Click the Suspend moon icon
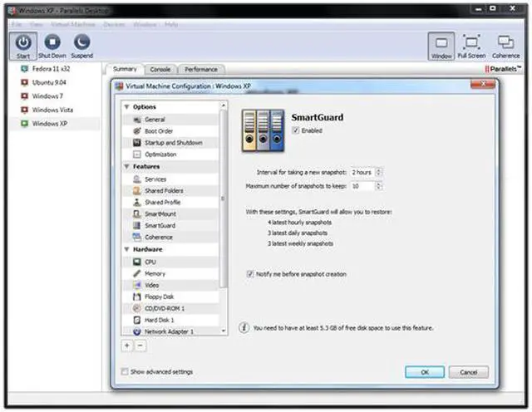The width and height of the screenshot is (532, 412). (x=81, y=42)
